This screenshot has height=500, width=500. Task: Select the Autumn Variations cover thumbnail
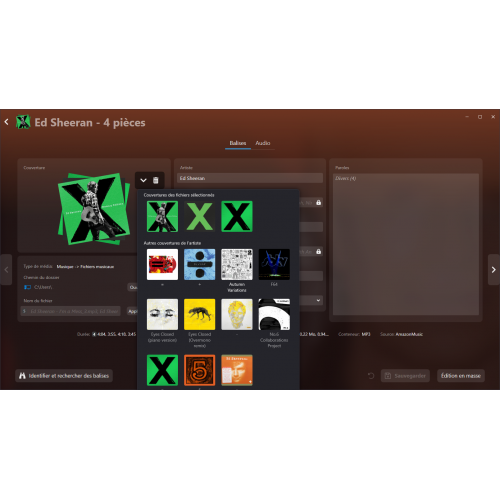237,264
